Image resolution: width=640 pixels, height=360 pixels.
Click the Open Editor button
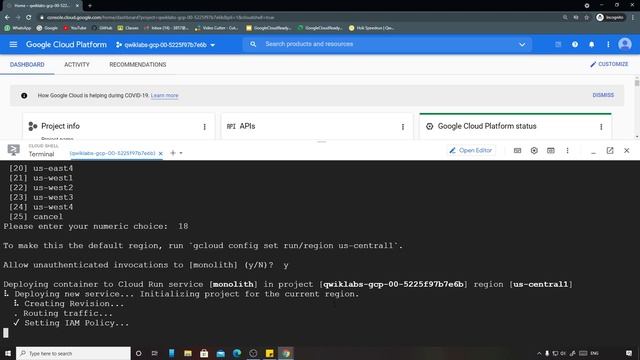point(471,151)
